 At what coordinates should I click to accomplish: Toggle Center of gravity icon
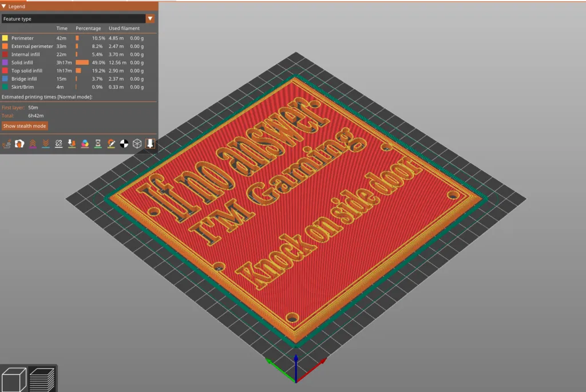[124, 144]
